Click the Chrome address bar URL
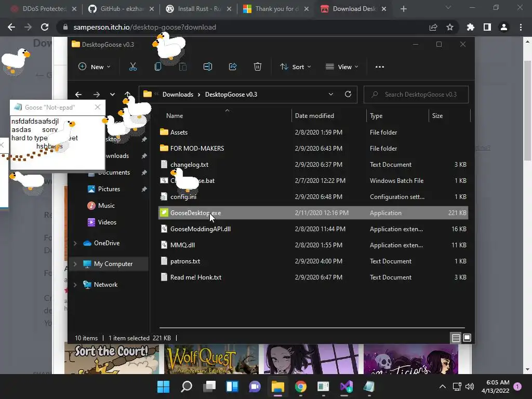The width and height of the screenshot is (532, 399). pos(144,27)
